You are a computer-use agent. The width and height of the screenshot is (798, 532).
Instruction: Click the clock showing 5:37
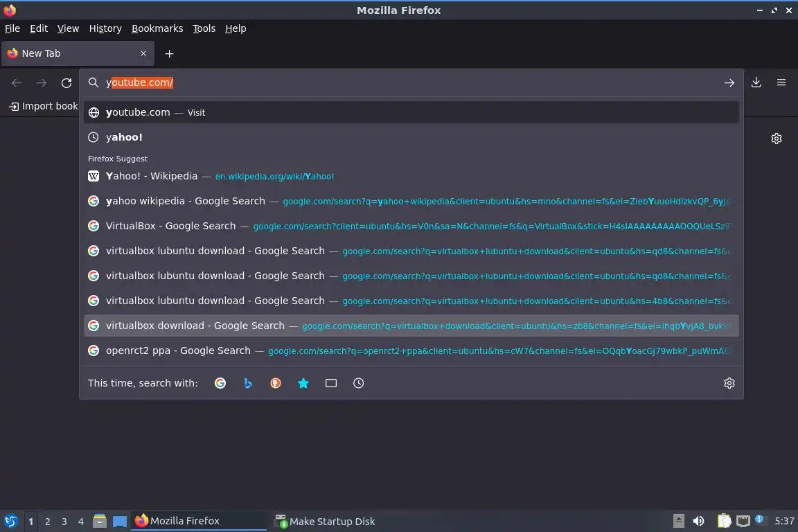(x=784, y=522)
